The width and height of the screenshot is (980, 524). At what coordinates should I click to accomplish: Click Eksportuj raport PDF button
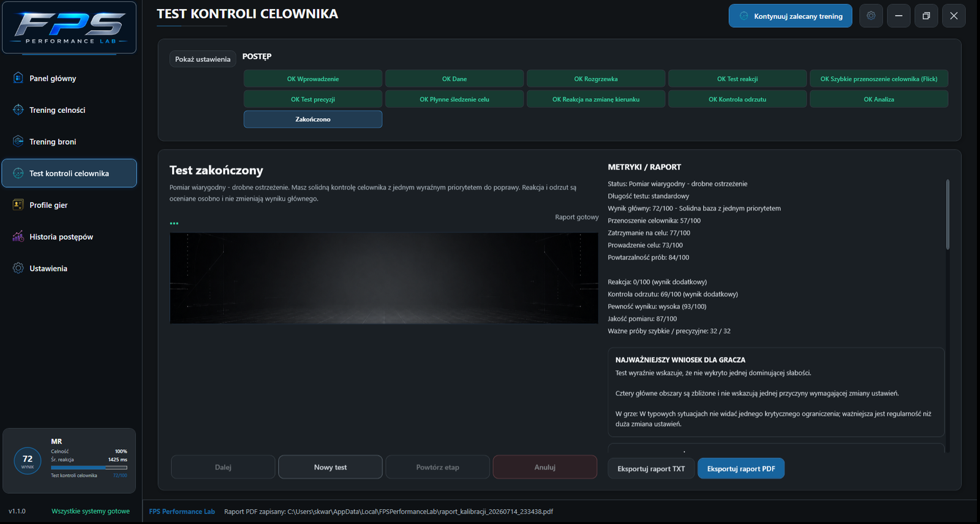tap(741, 469)
